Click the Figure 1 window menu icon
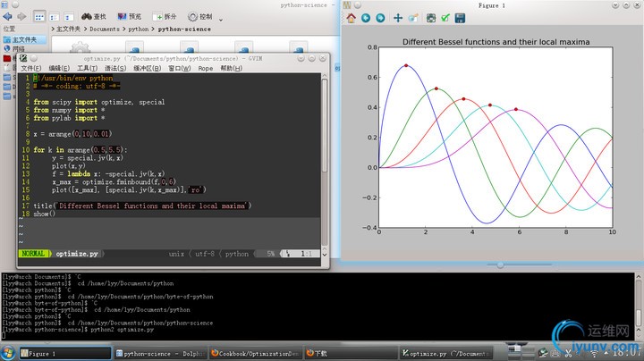 coord(347,5)
